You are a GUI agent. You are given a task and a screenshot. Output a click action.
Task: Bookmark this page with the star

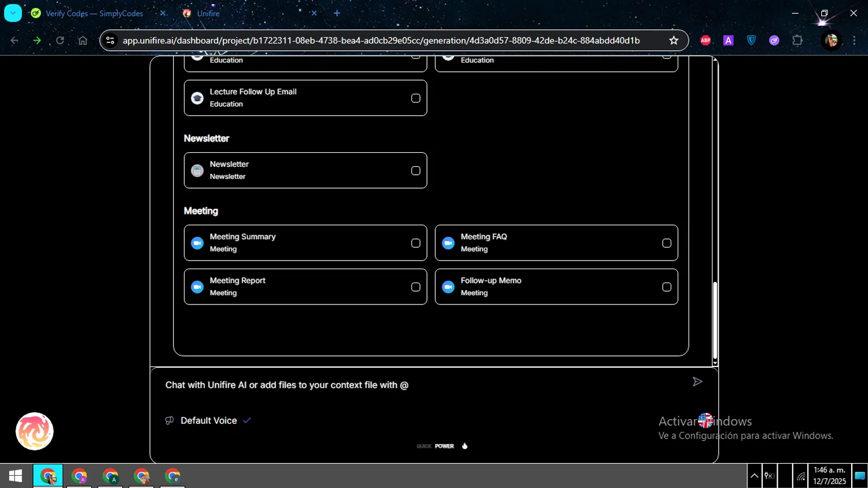tap(674, 41)
